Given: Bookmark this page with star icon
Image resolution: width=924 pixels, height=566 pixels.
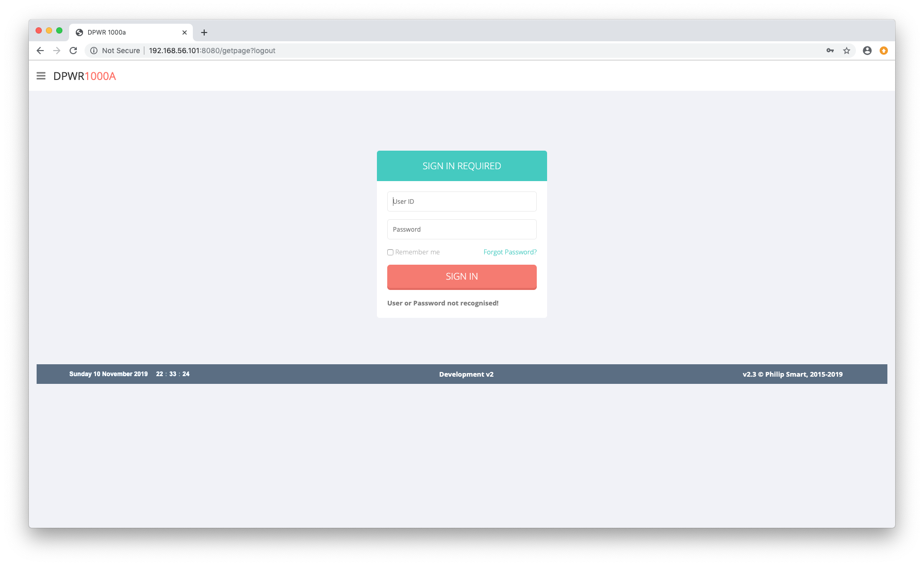Looking at the screenshot, I should click(x=847, y=51).
